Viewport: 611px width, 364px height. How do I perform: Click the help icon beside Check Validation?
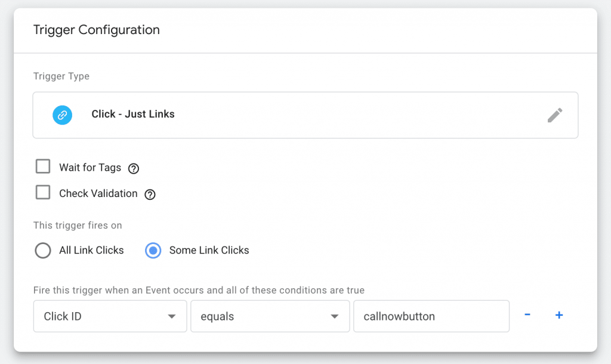pyautogui.click(x=150, y=194)
